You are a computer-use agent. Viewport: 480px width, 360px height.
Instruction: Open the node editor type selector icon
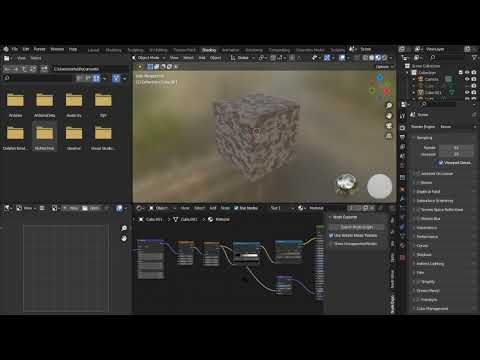(x=139, y=208)
